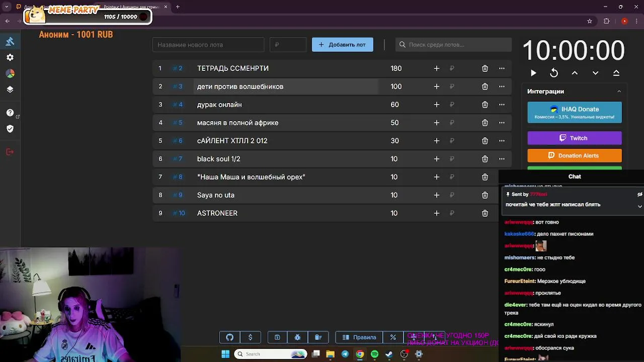644x362 pixels.
Task: Click the Поиск среди лотов search field
Action: click(x=453, y=45)
